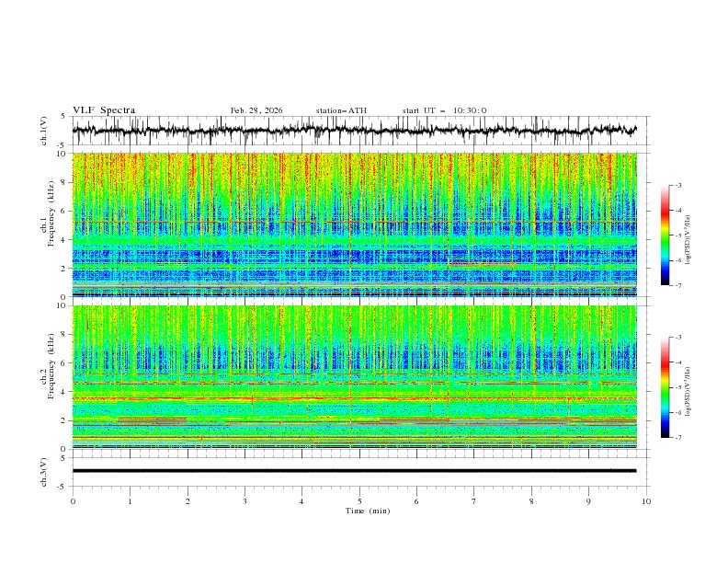Click the -3 tick on upper colorbar
728x563 pixels.
pyautogui.click(x=677, y=185)
